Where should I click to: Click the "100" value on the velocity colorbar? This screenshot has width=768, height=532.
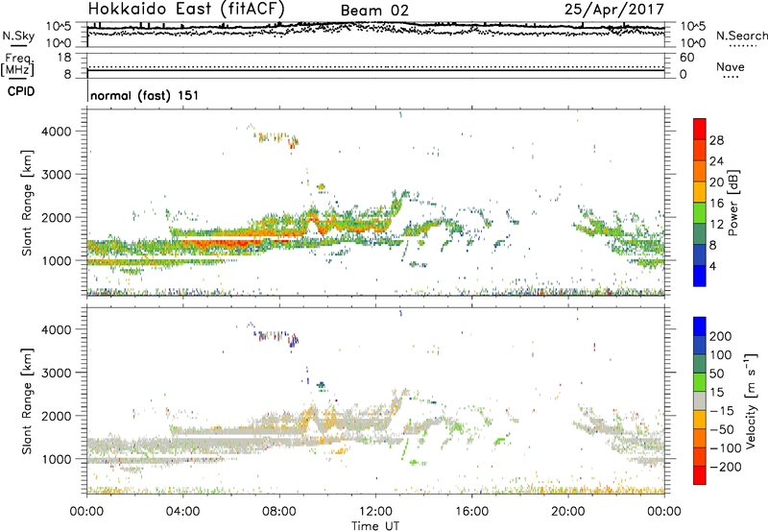coord(721,354)
